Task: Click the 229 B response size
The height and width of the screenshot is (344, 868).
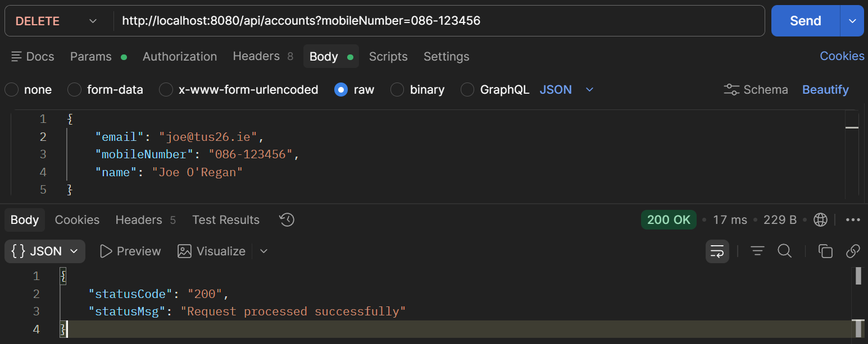Action: (780, 220)
